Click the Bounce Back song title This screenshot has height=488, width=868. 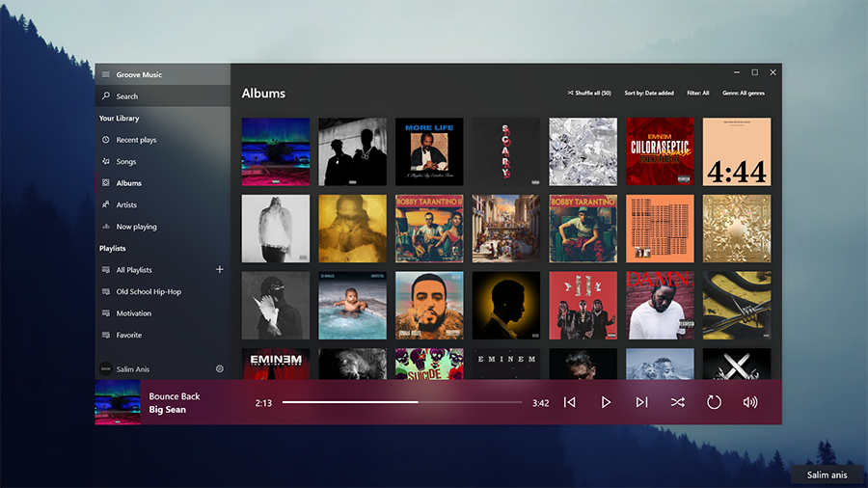(175, 396)
